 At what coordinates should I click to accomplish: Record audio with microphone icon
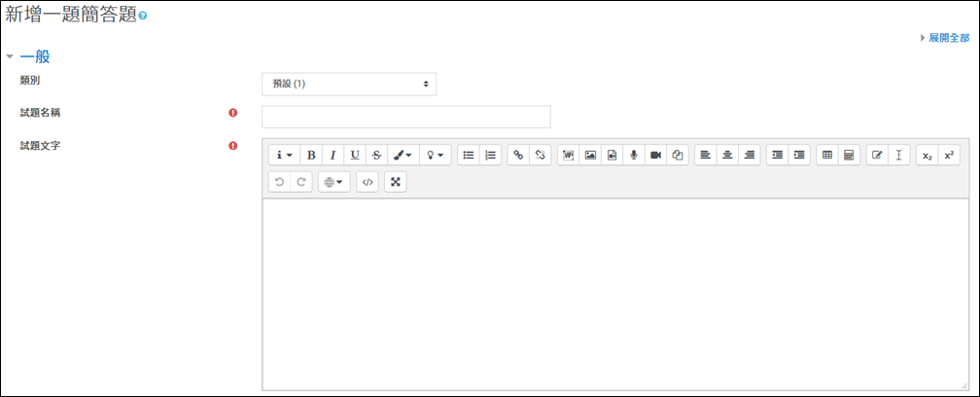[x=634, y=155]
